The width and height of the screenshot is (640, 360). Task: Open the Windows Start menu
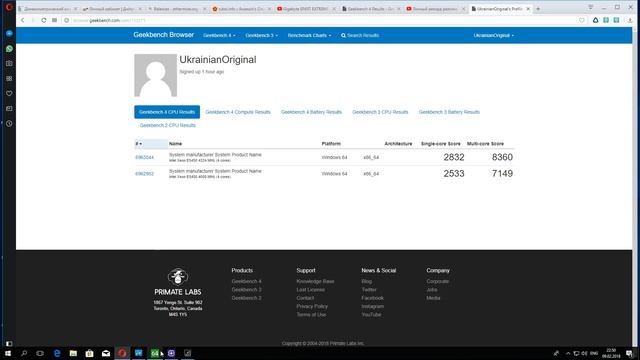[x=8, y=353]
